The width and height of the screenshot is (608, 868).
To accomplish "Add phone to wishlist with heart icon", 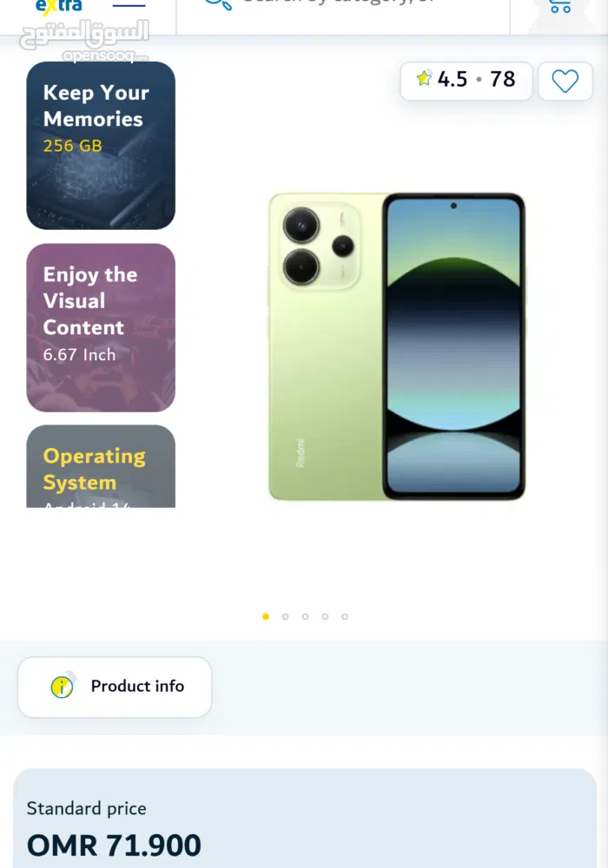I will (565, 82).
